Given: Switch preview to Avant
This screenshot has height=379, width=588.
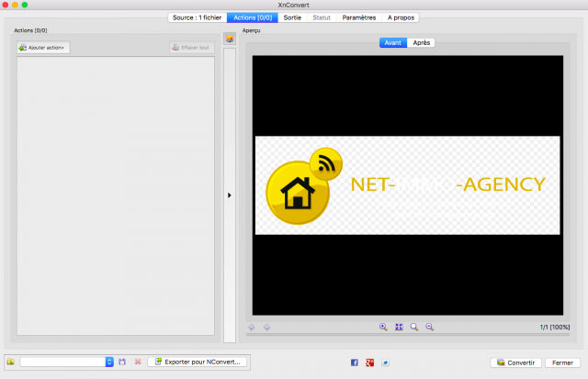Looking at the screenshot, I should click(x=393, y=43).
